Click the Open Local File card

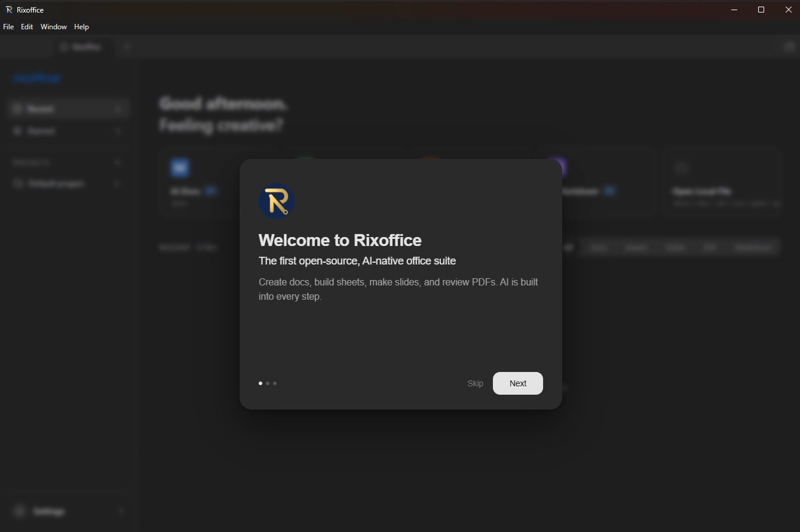coord(721,183)
